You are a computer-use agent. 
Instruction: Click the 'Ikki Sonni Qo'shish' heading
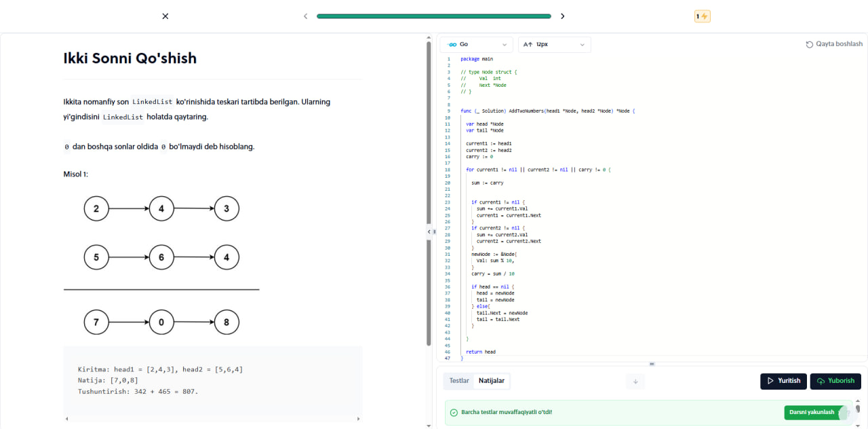coord(130,58)
